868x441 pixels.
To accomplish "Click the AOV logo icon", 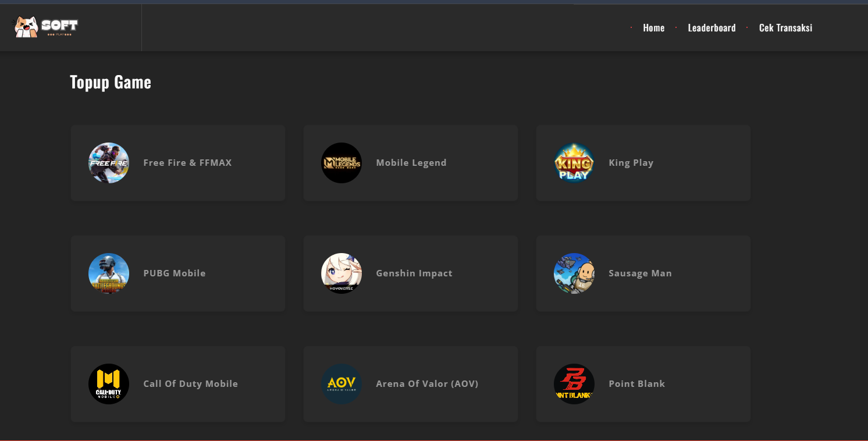I will click(x=341, y=384).
